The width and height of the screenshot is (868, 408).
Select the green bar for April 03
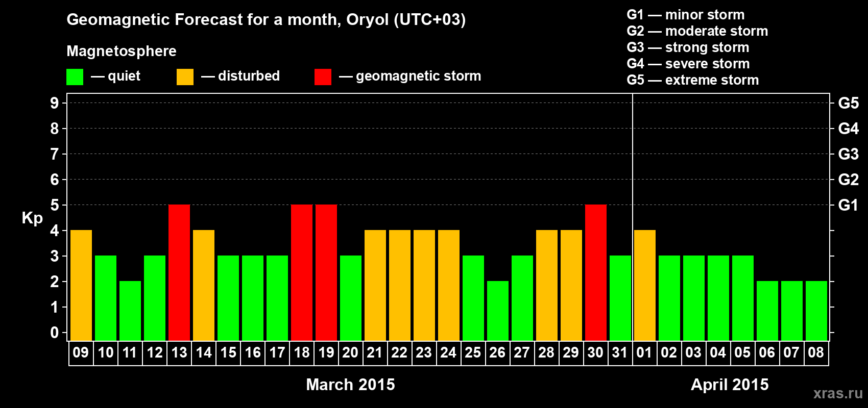(x=694, y=298)
